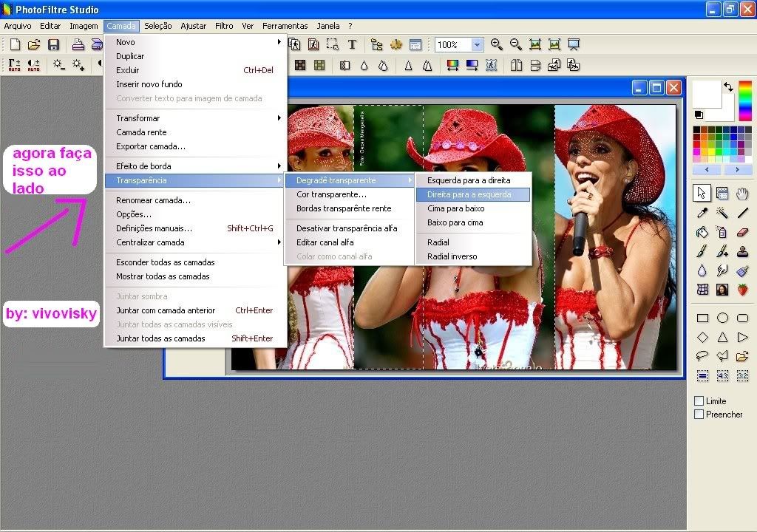The height and width of the screenshot is (532, 757).
Task: Select the Lasso selection shape
Action: pyautogui.click(x=702, y=356)
